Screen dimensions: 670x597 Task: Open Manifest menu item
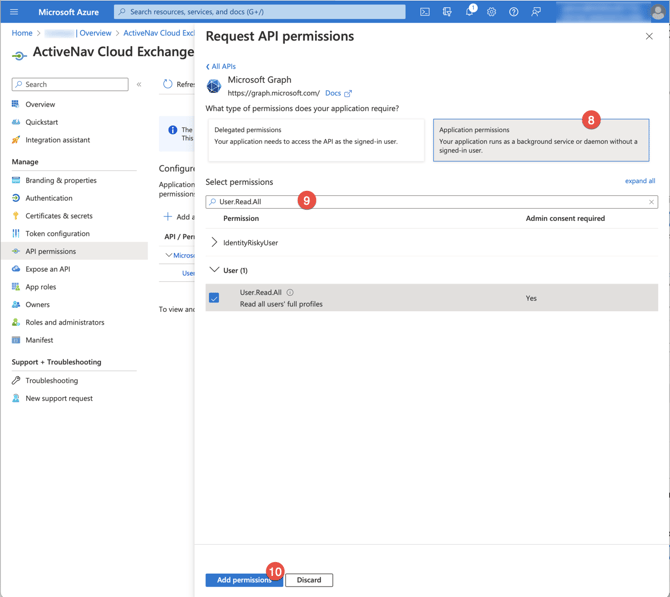39,340
